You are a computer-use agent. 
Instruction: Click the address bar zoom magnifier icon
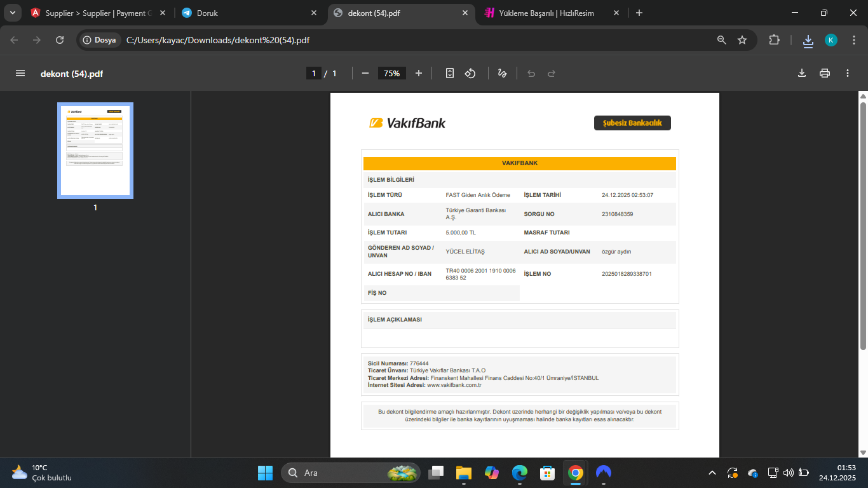(x=722, y=40)
